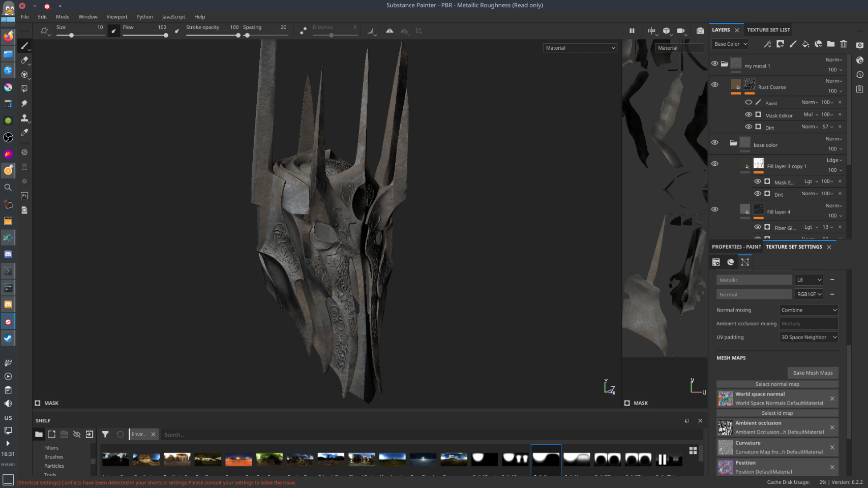Add a mask to the layer

(x=780, y=44)
